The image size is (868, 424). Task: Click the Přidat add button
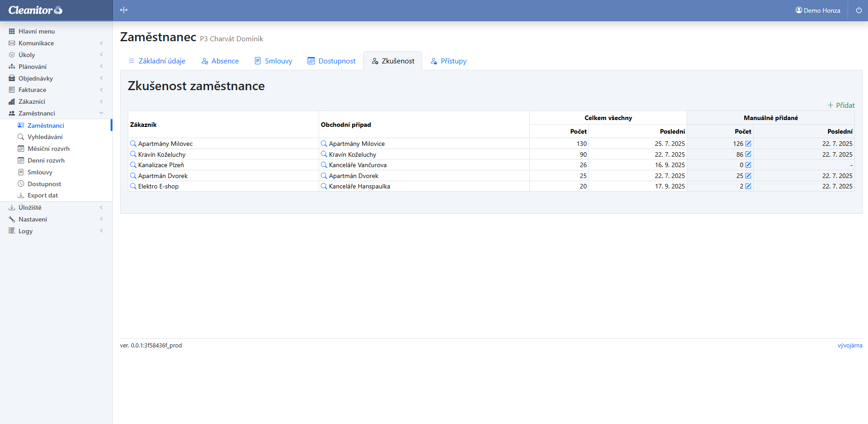[841, 105]
